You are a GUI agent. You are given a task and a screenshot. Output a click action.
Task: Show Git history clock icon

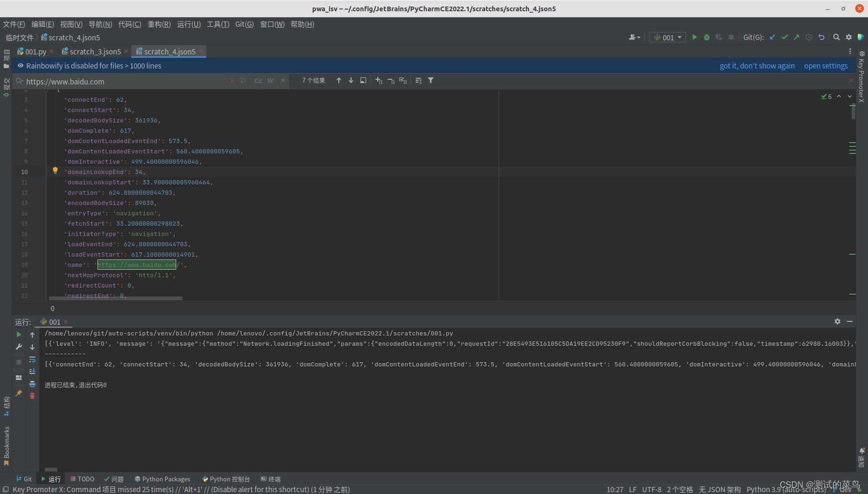pyautogui.click(x=809, y=37)
